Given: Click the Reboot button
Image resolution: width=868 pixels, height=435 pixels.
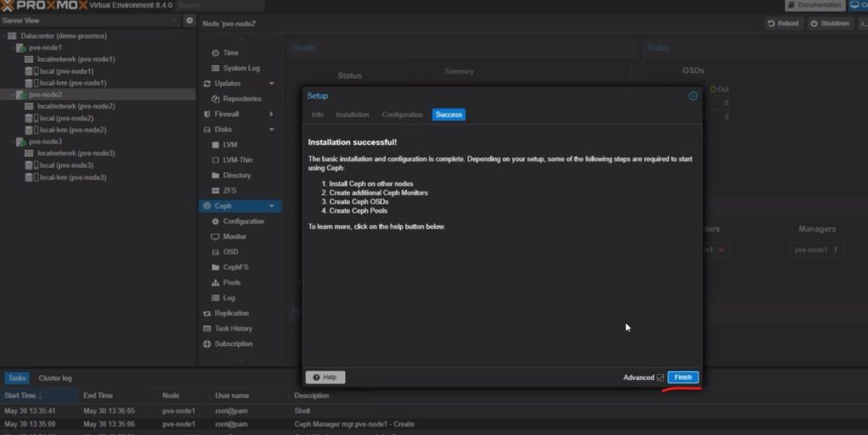Looking at the screenshot, I should coord(783,23).
